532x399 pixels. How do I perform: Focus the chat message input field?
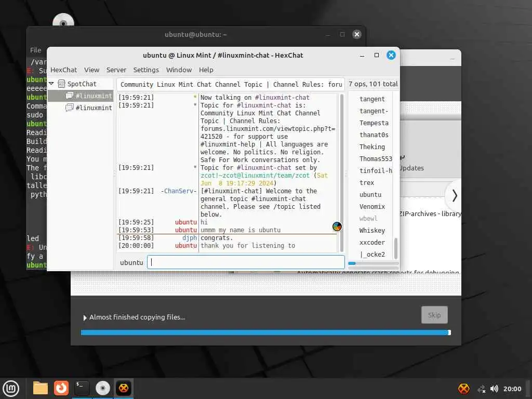tap(246, 262)
